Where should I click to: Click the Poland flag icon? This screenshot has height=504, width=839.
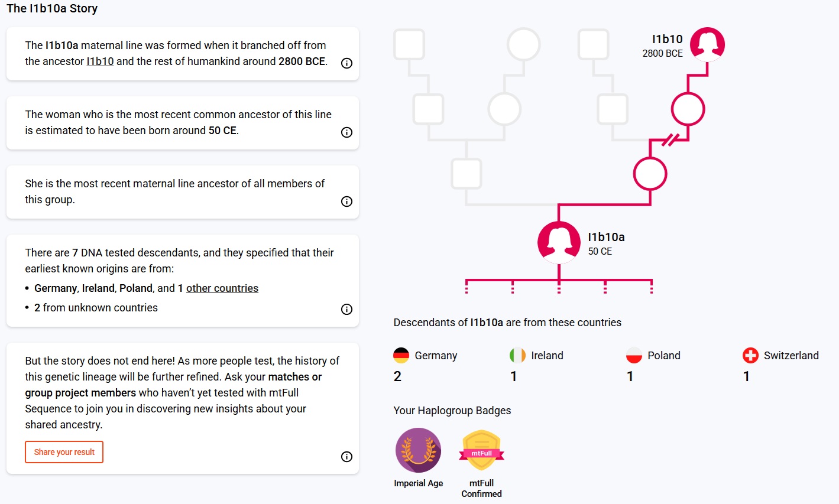[x=634, y=355]
